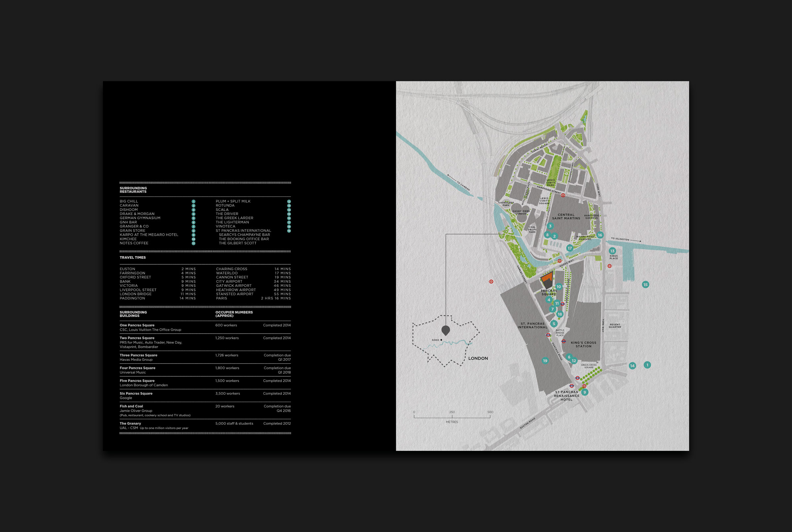
Task: Click map marker number 14
Action: pyautogui.click(x=632, y=366)
